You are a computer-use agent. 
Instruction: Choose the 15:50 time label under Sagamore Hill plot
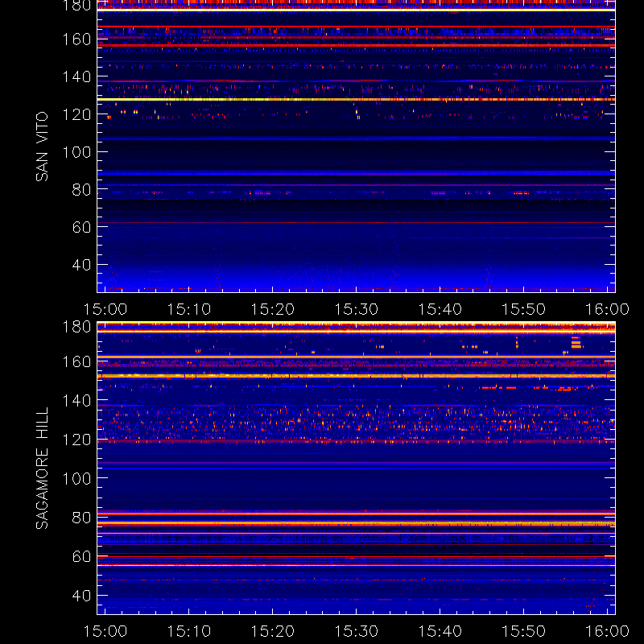click(524, 631)
